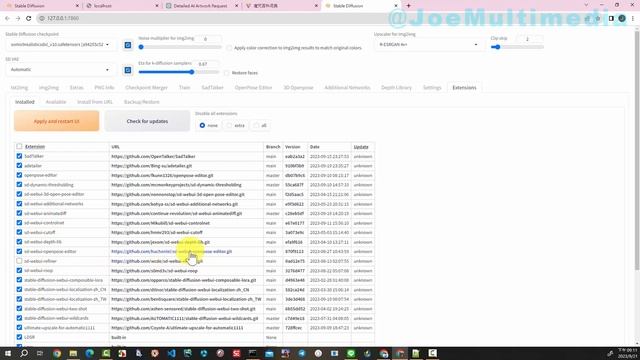Click refresh icon next to checkpoint dropdown
The image size is (640, 360).
pos(128,45)
